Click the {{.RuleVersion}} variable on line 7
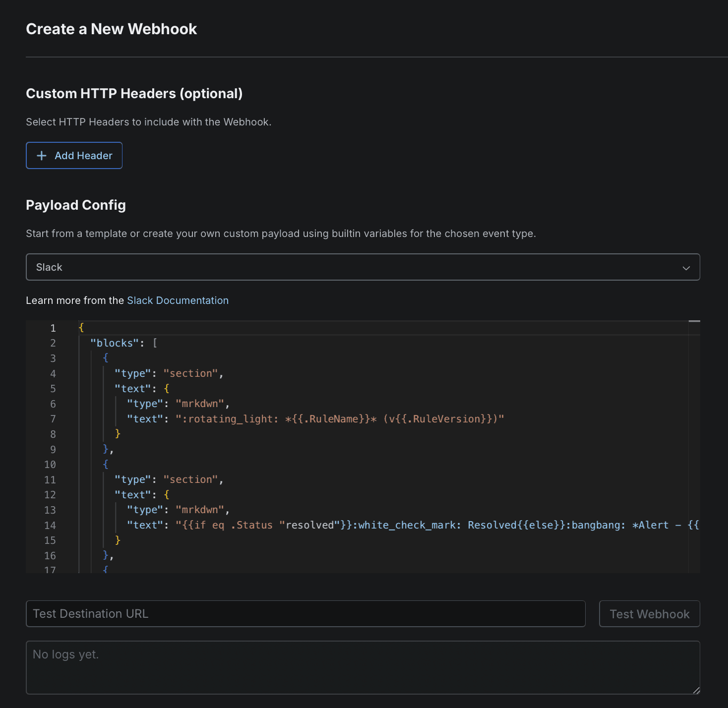This screenshot has height=708, width=728. tap(443, 419)
